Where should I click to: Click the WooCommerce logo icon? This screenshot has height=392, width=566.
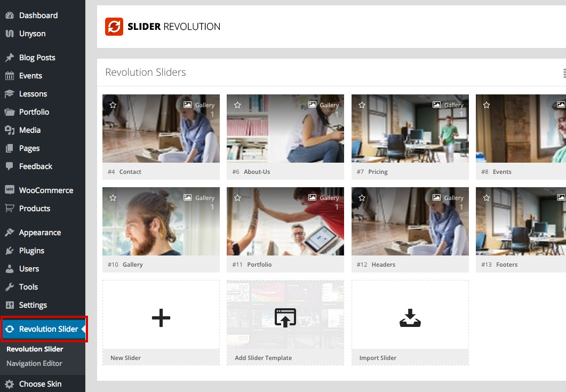point(10,189)
